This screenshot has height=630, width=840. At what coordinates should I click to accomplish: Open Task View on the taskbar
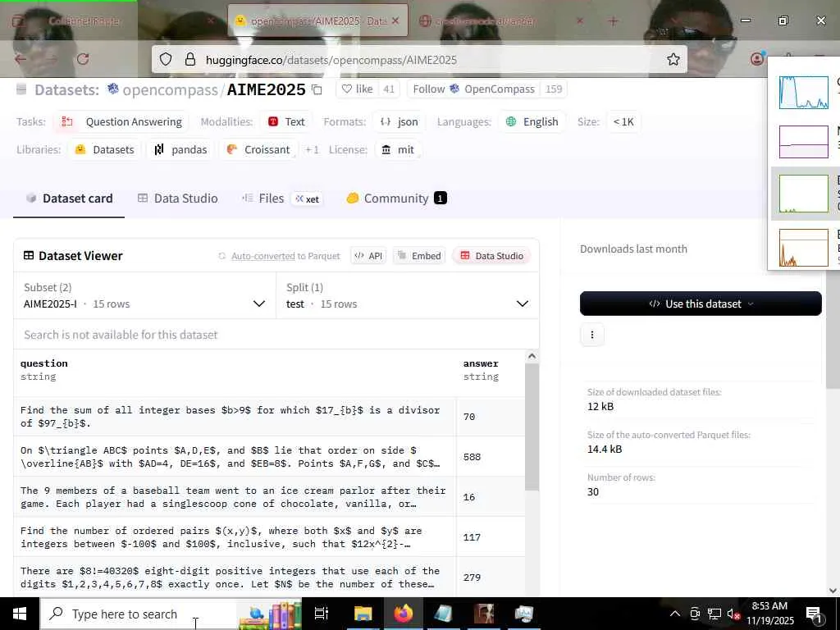[321, 614]
